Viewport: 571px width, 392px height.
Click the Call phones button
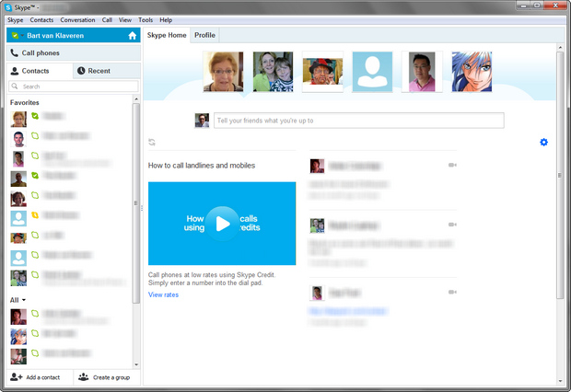(74, 53)
